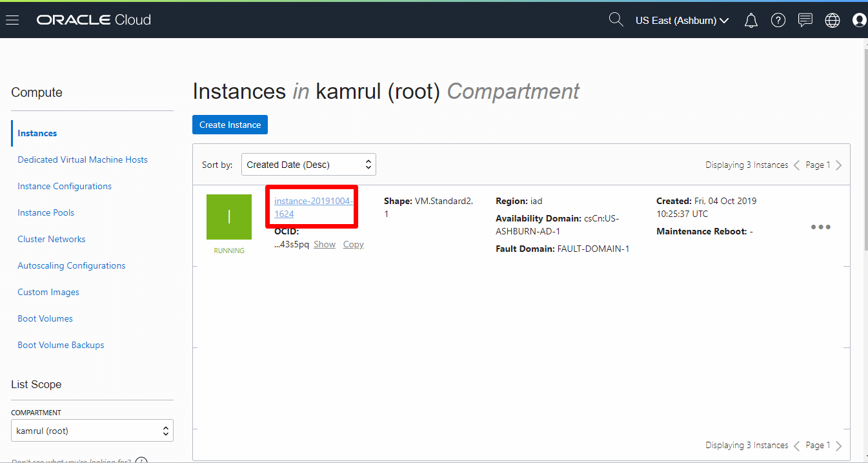Open the language globe icon
This screenshot has height=463, width=868.
coord(833,21)
